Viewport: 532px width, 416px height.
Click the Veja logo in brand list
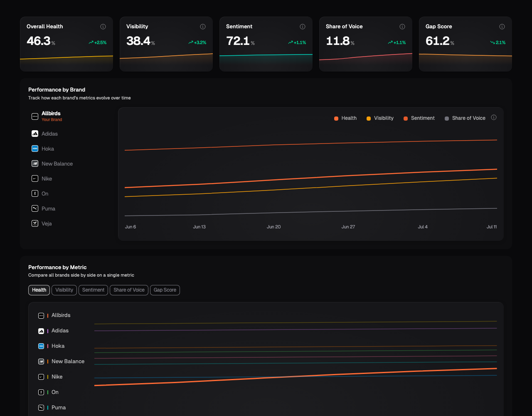[35, 223]
